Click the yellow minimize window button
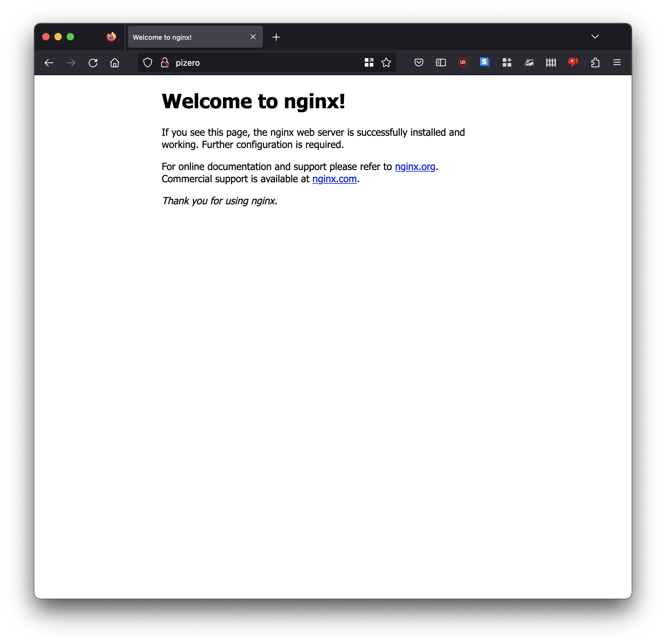 click(58, 37)
